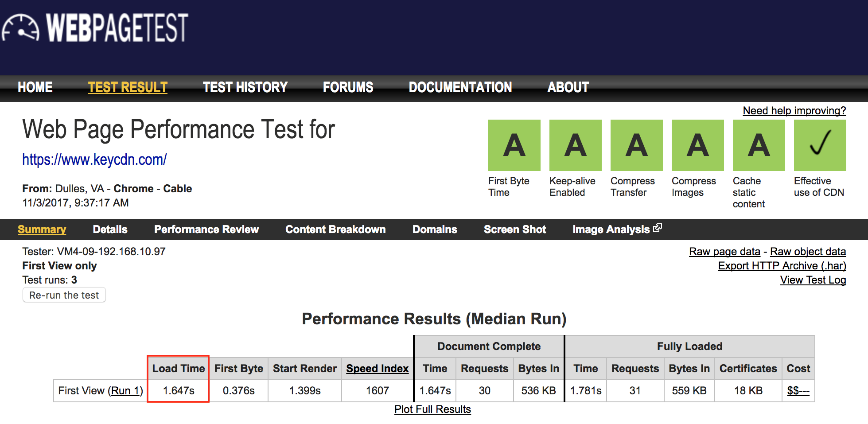Image resolution: width=868 pixels, height=424 pixels.
Task: Click the Image Analysis external link icon
Action: click(x=658, y=228)
